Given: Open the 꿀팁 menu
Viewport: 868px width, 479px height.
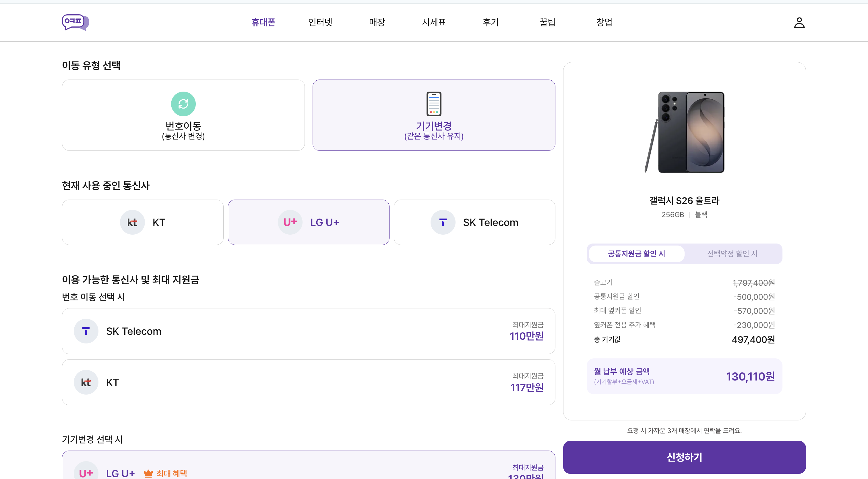Looking at the screenshot, I should tap(547, 22).
